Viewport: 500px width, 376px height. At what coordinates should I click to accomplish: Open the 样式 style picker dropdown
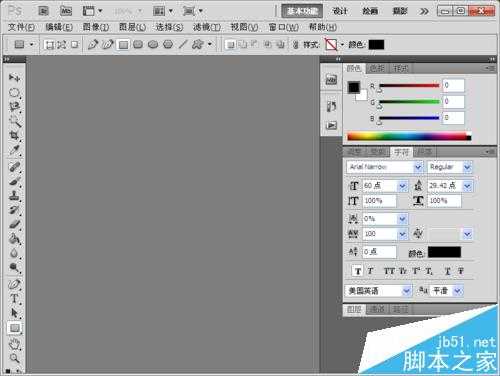click(342, 44)
